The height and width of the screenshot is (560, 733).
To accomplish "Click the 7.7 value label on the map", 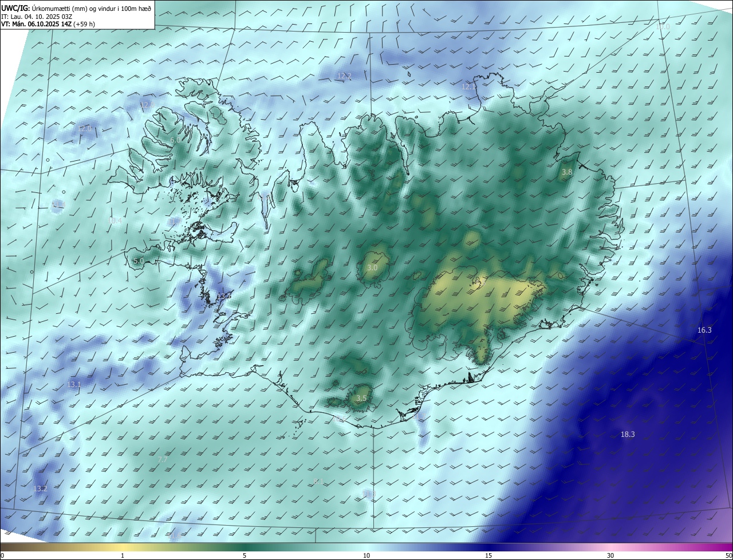I will [x=163, y=459].
